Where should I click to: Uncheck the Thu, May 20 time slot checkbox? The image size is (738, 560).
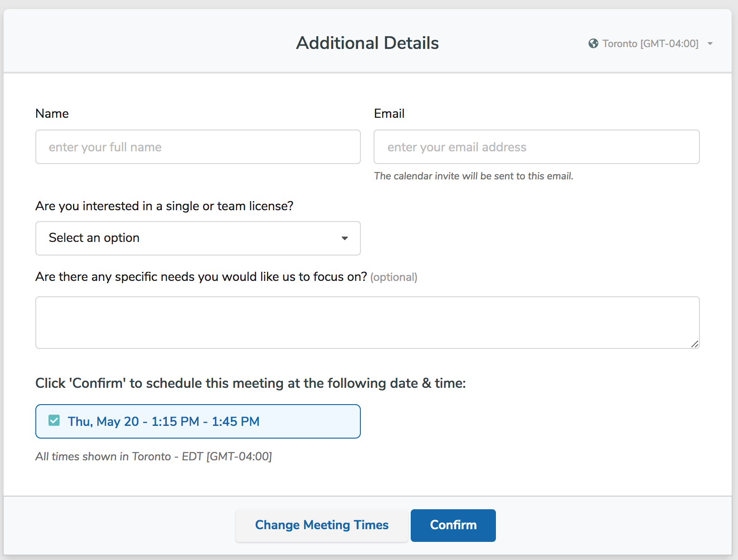point(54,421)
